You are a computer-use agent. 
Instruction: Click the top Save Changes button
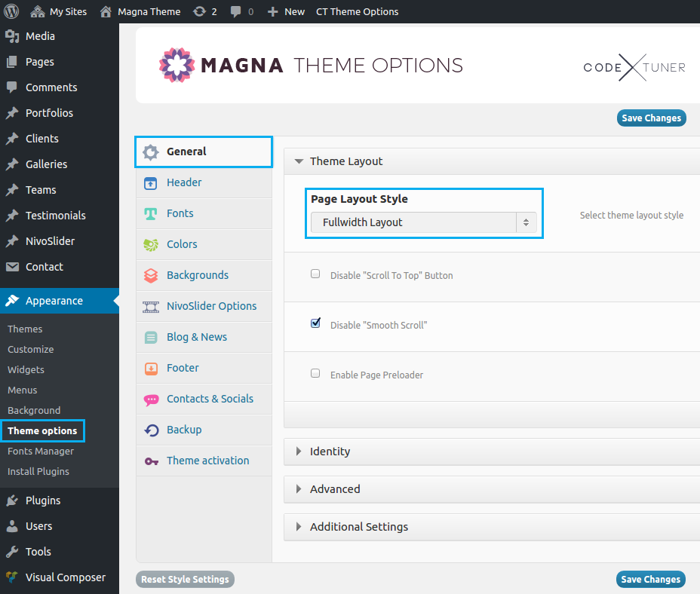click(x=651, y=118)
